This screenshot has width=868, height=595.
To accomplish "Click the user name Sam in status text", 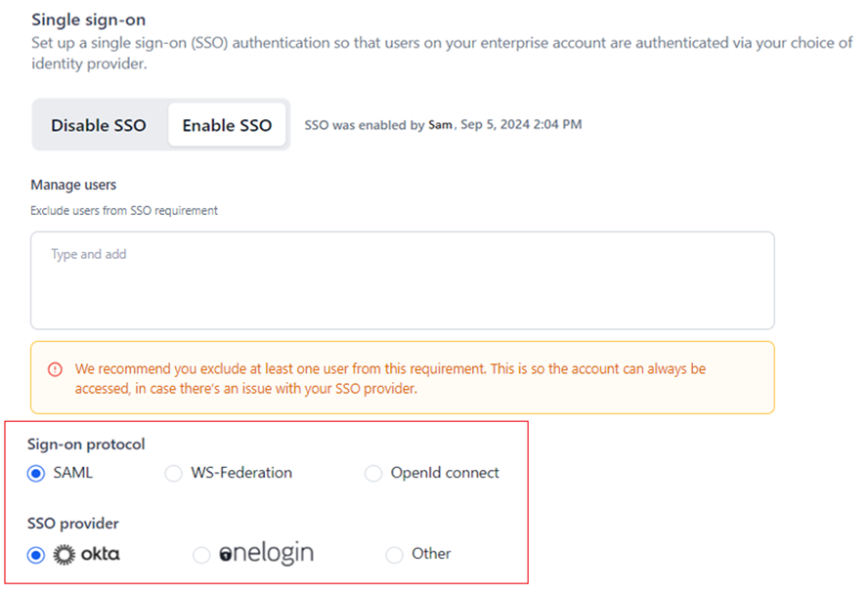I will [x=440, y=125].
